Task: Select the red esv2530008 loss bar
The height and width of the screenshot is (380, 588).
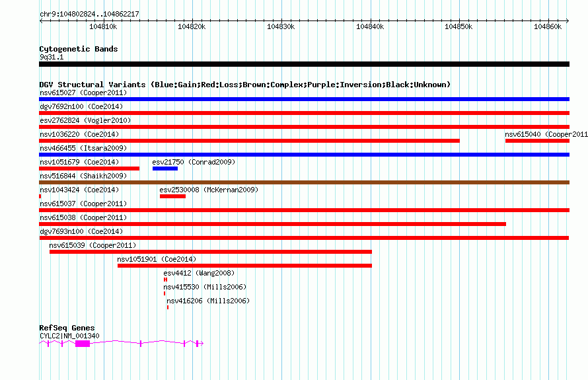Action: [172, 196]
